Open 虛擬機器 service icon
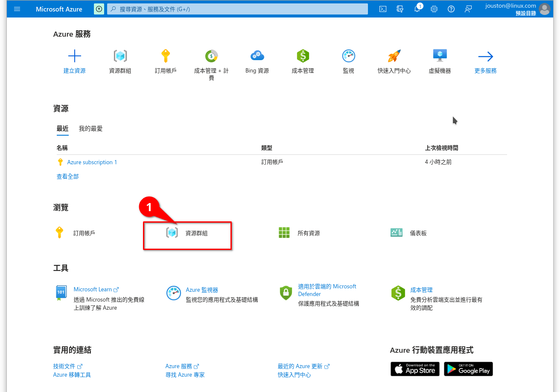The height and width of the screenshot is (392, 560). 440,56
